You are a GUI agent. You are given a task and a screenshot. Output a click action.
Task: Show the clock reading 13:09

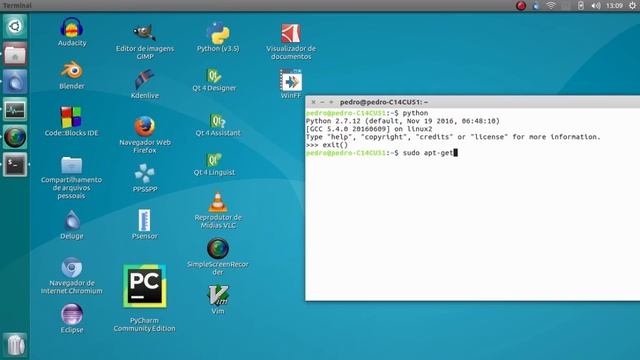pyautogui.click(x=614, y=6)
